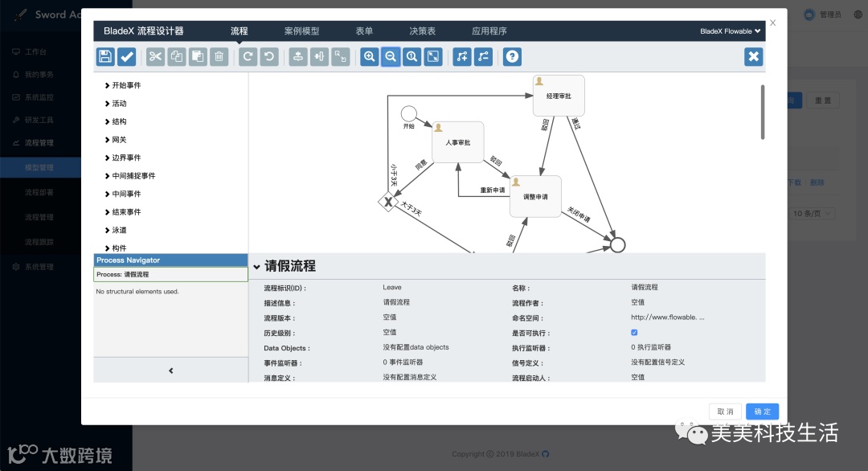Click the 取消 button
The height and width of the screenshot is (471, 868).
click(x=725, y=412)
